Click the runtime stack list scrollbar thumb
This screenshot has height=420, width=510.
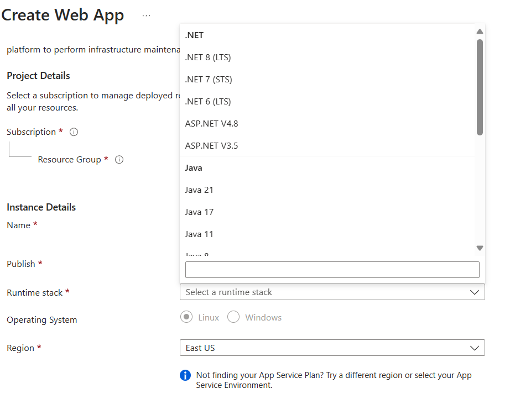pyautogui.click(x=480, y=86)
